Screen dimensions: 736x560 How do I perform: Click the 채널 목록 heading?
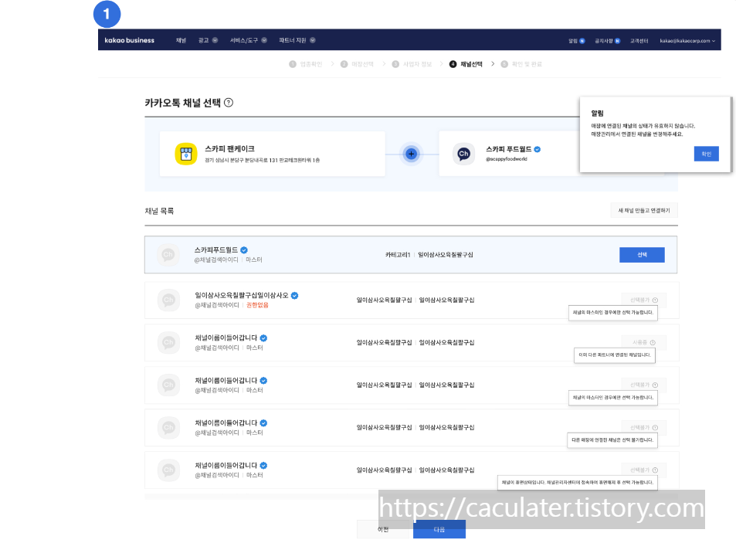(x=159, y=211)
